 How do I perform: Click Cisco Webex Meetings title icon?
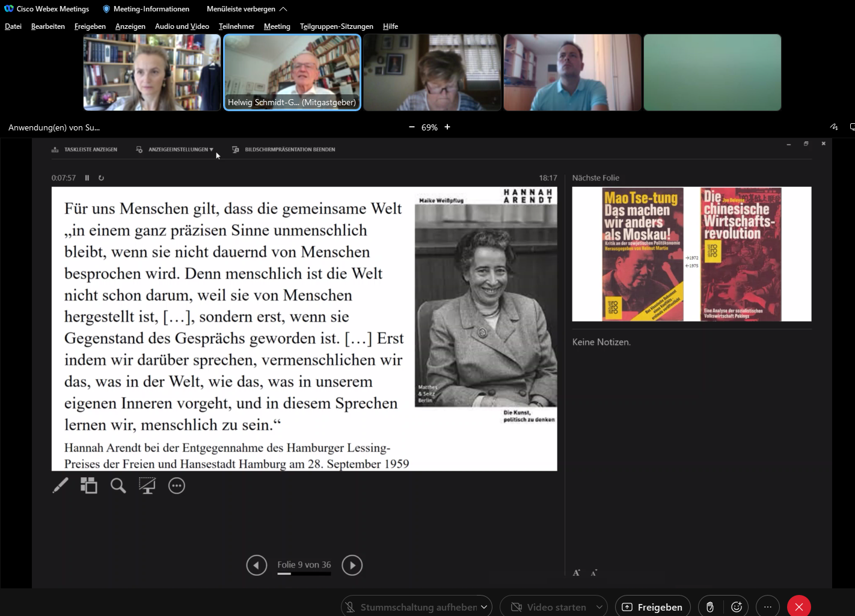tap(9, 9)
